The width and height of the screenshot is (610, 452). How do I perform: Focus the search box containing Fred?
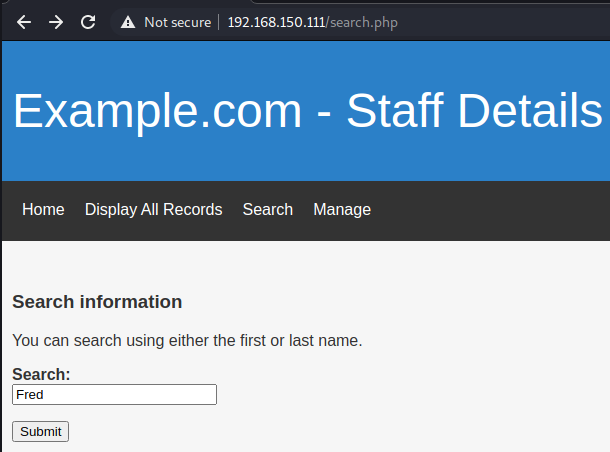(x=114, y=395)
